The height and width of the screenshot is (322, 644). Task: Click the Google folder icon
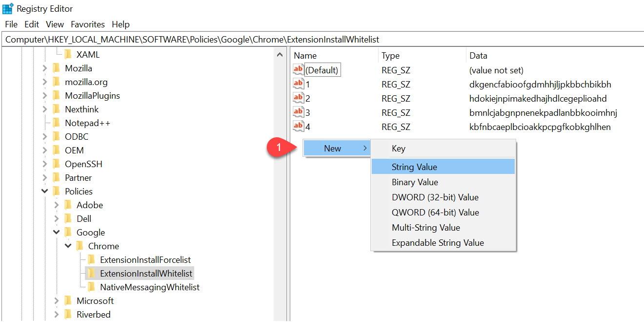tap(68, 232)
